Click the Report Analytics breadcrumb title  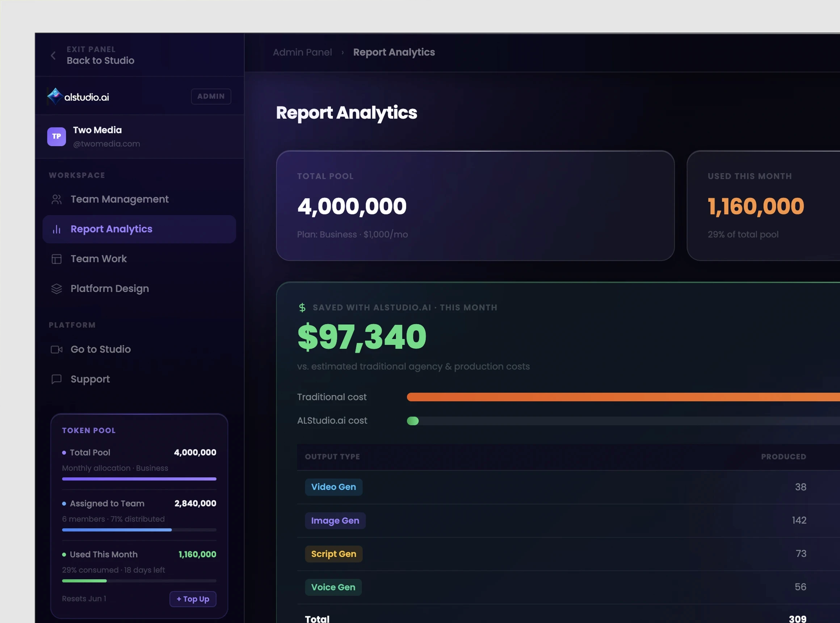point(394,52)
